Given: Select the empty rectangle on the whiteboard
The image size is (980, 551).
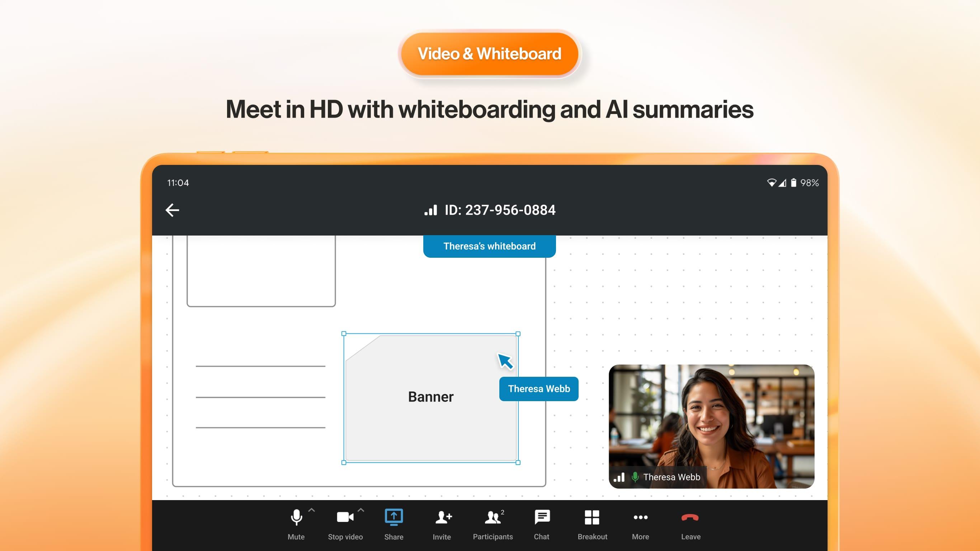Looking at the screenshot, I should tap(261, 271).
